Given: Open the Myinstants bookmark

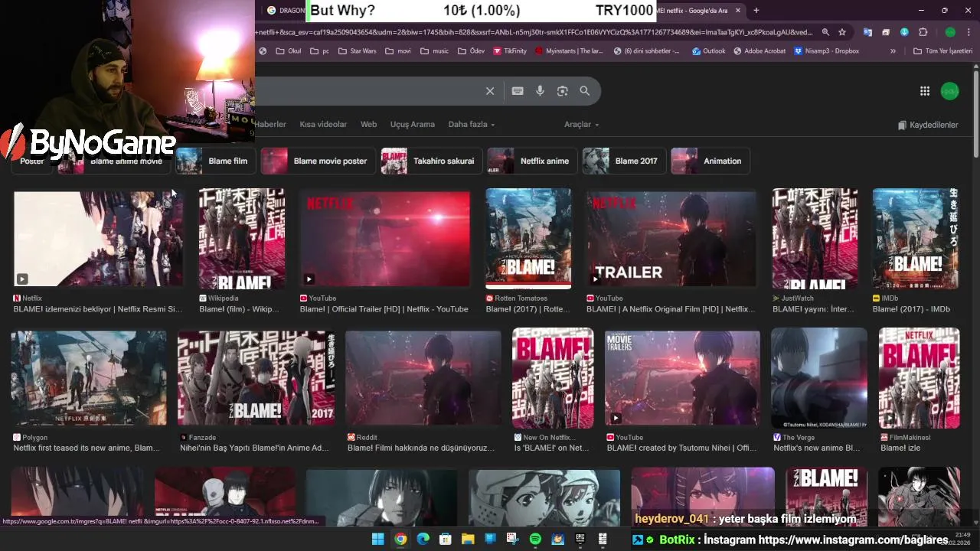Looking at the screenshot, I should point(569,51).
